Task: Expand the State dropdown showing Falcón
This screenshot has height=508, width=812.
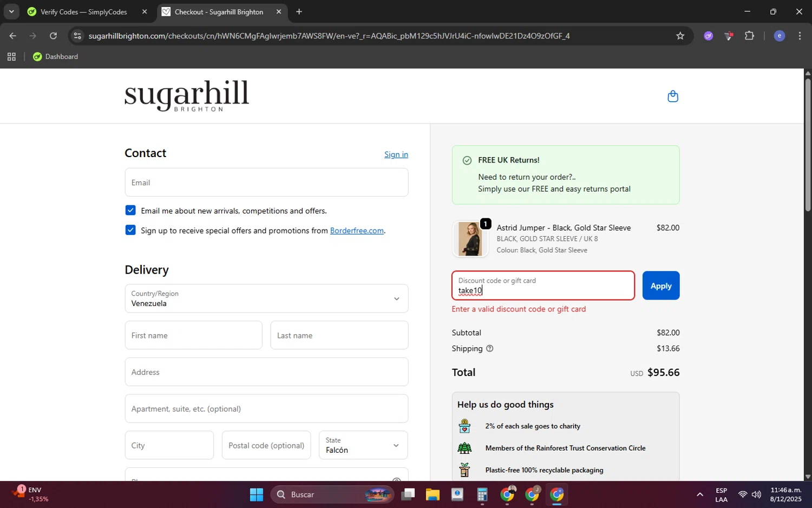Action: point(363,445)
